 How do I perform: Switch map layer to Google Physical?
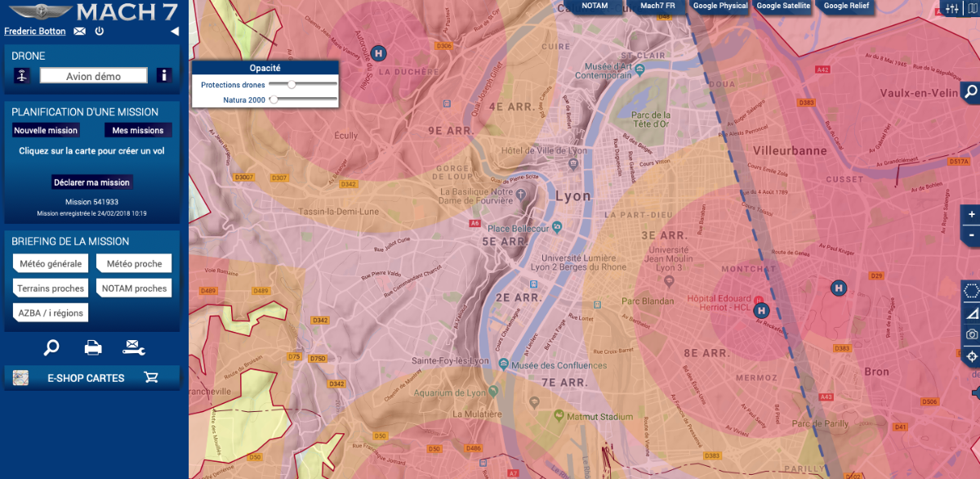point(719,6)
